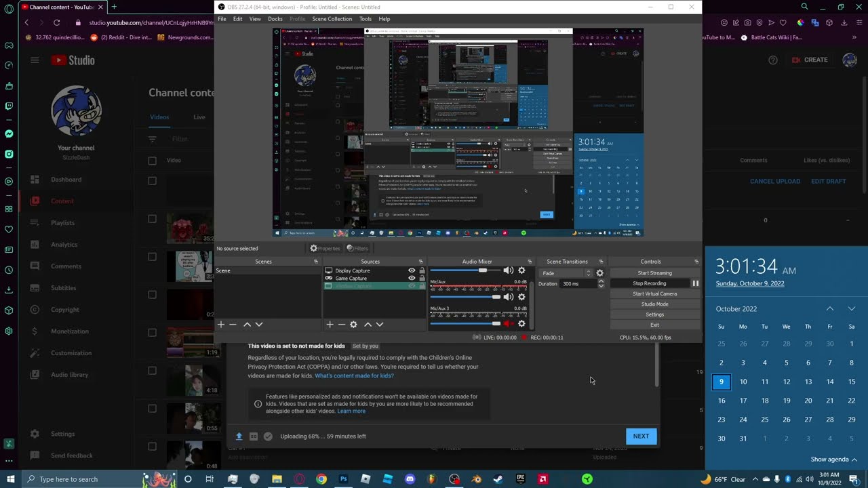Go to previous month in calendar
The height and width of the screenshot is (488, 868).
(829, 308)
